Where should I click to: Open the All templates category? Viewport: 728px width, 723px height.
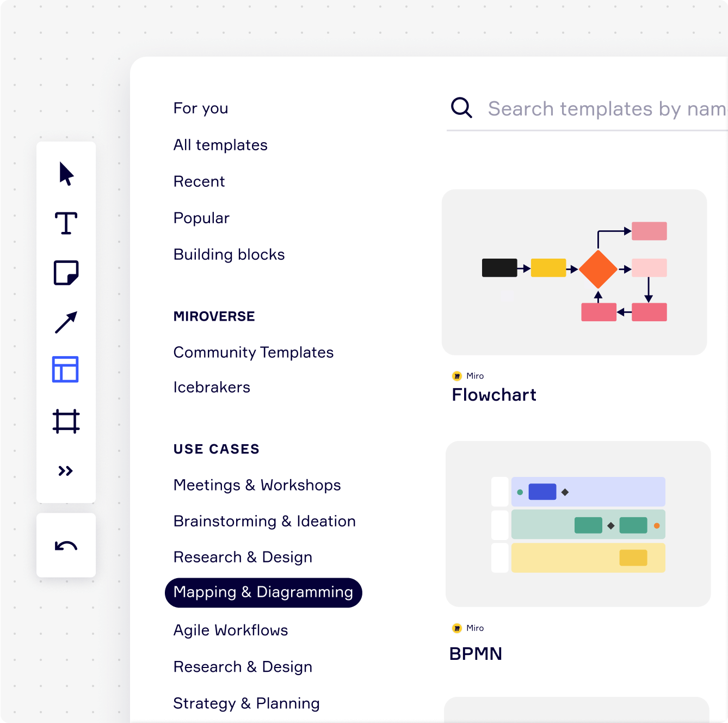click(x=220, y=145)
